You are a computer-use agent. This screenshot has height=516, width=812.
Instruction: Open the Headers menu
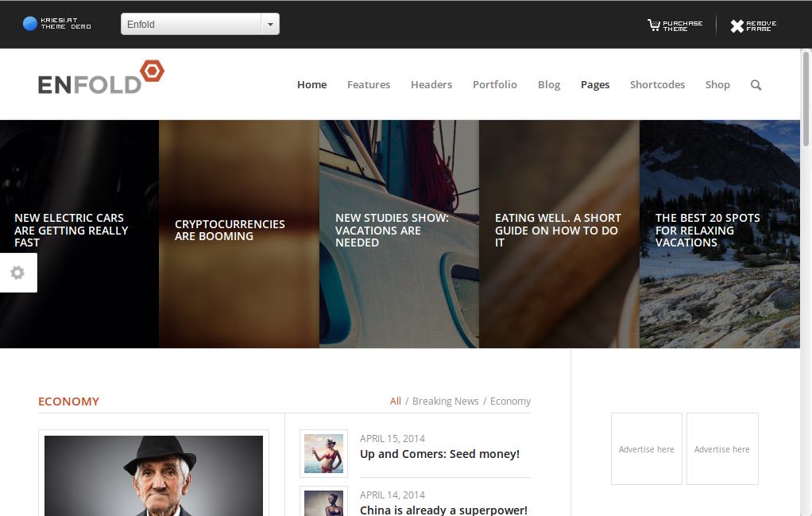click(x=431, y=84)
